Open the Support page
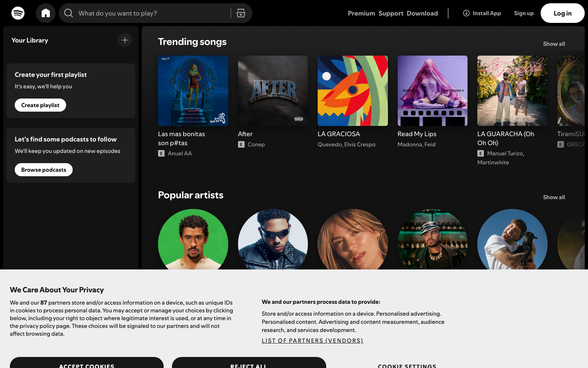Screen dimensions: 588x368 (x=391, y=13)
